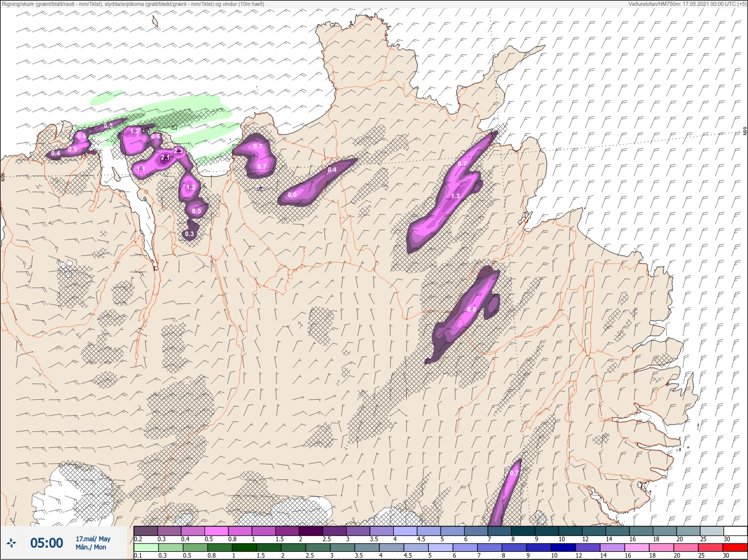Viewport: 748px width, 560px height.
Task: Click the 1.3 precipitation value on the map
Action: [456, 196]
